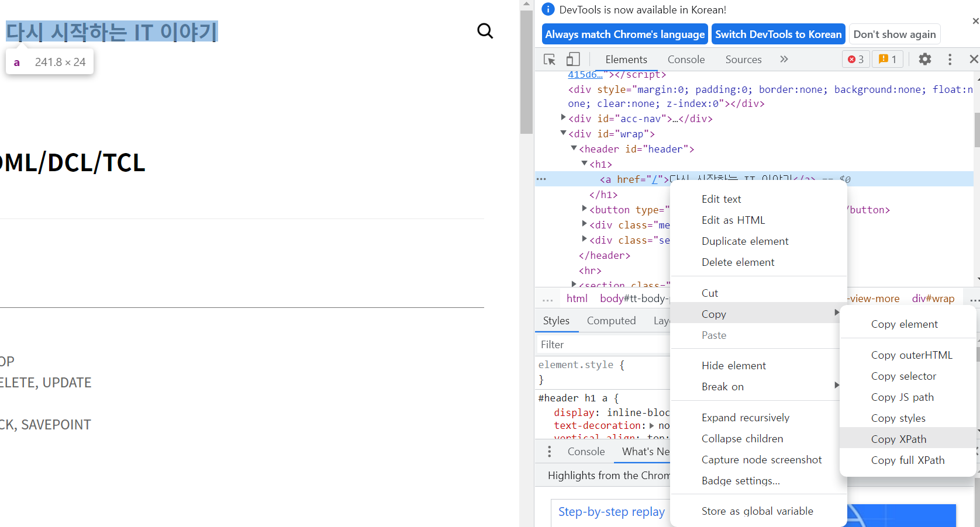980x527 pixels.
Task: Show more DevTools tabs chevron
Action: click(x=784, y=59)
